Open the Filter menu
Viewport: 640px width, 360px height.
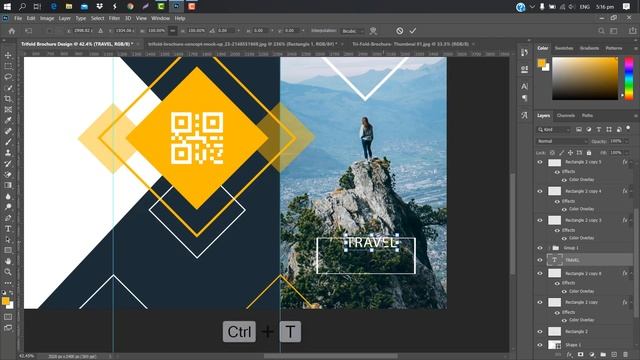[114, 18]
